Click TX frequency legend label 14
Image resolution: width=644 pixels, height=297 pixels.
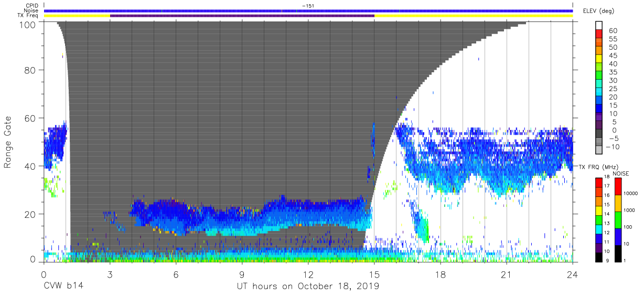pos(607,214)
